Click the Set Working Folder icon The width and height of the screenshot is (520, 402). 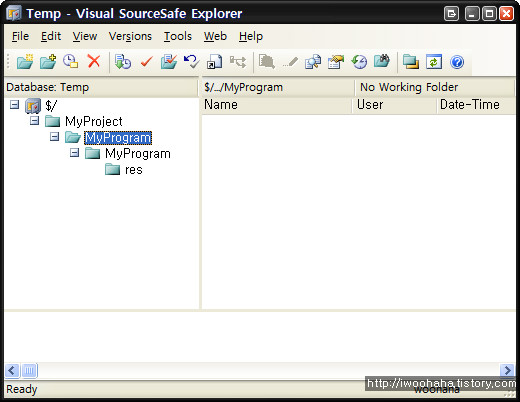(411, 62)
